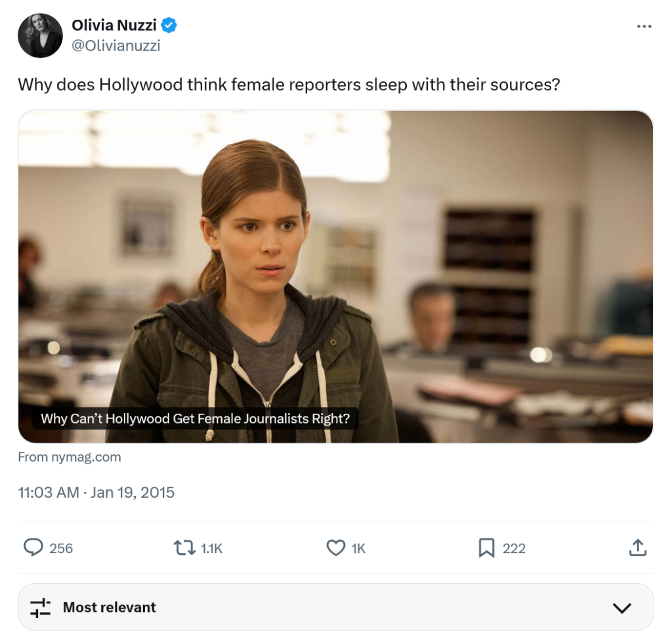
Task: Click the 222 bookmarks count
Action: (x=514, y=548)
